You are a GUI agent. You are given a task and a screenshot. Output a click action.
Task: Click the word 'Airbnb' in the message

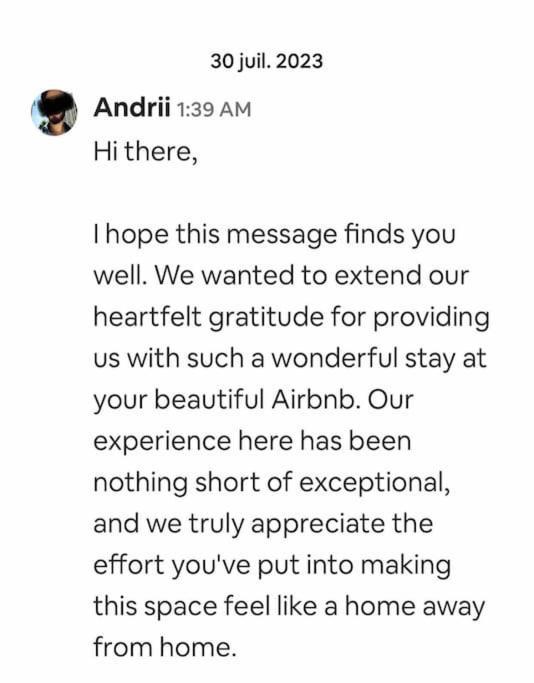point(314,399)
